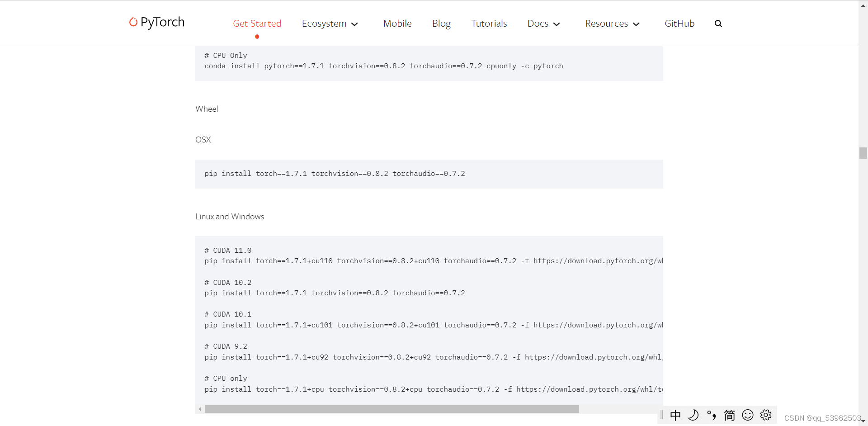
Task: Toggle the IME Chinese punctuation mode
Action: pyautogui.click(x=711, y=415)
